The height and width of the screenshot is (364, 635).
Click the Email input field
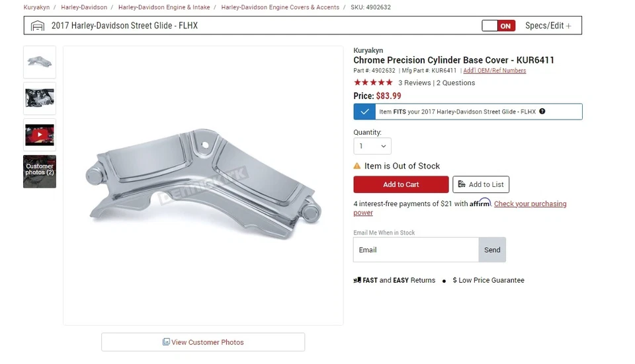tap(416, 250)
